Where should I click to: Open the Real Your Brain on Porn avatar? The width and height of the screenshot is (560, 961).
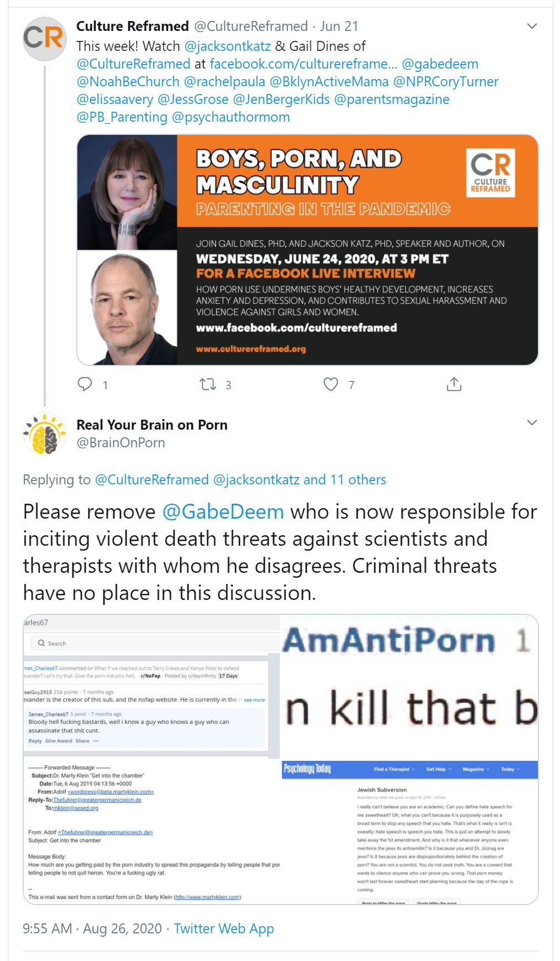[44, 434]
